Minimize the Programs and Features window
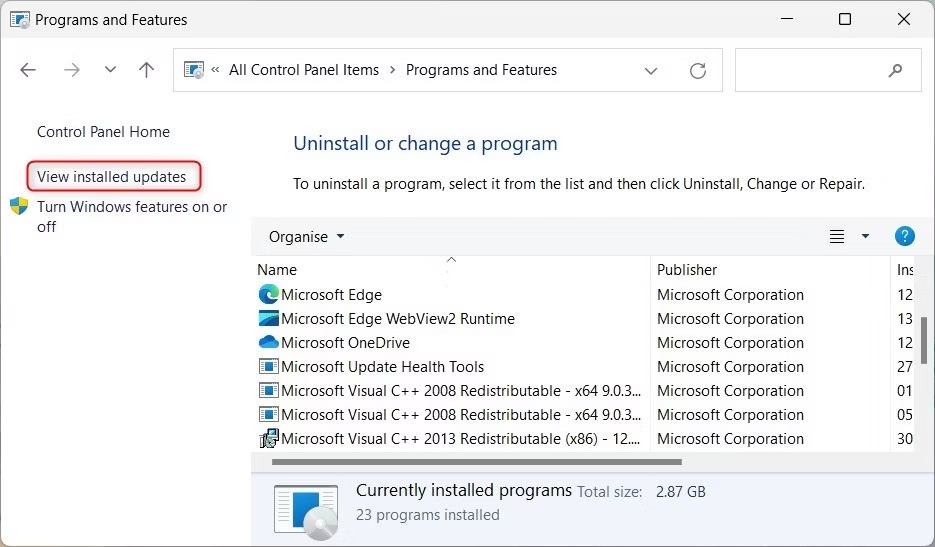The width and height of the screenshot is (935, 547). (787, 19)
